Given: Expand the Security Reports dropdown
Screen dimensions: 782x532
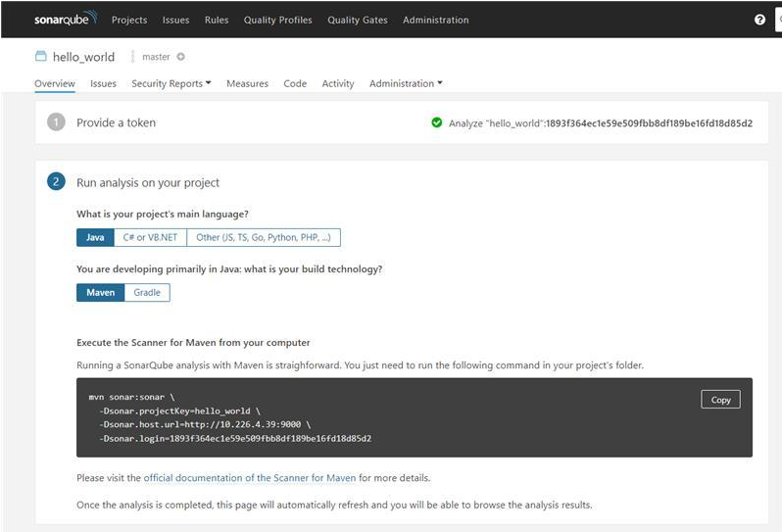Looking at the screenshot, I should click(171, 83).
